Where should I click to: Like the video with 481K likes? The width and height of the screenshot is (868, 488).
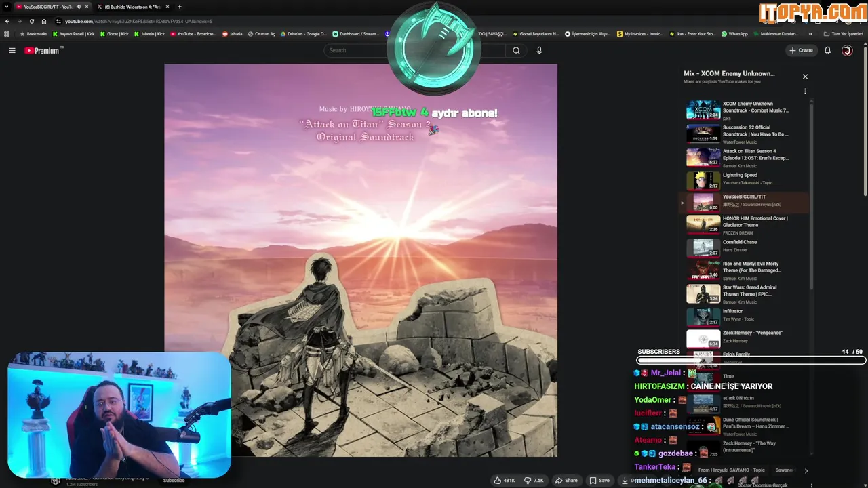[x=505, y=480]
